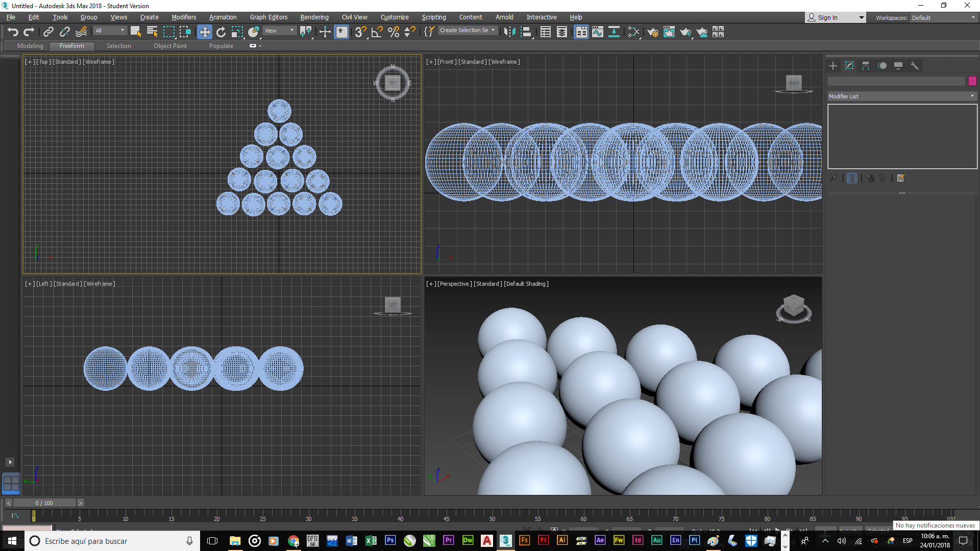Image resolution: width=980 pixels, height=551 pixels.
Task: Click the Redo arrow in main toolbar
Action: (29, 32)
